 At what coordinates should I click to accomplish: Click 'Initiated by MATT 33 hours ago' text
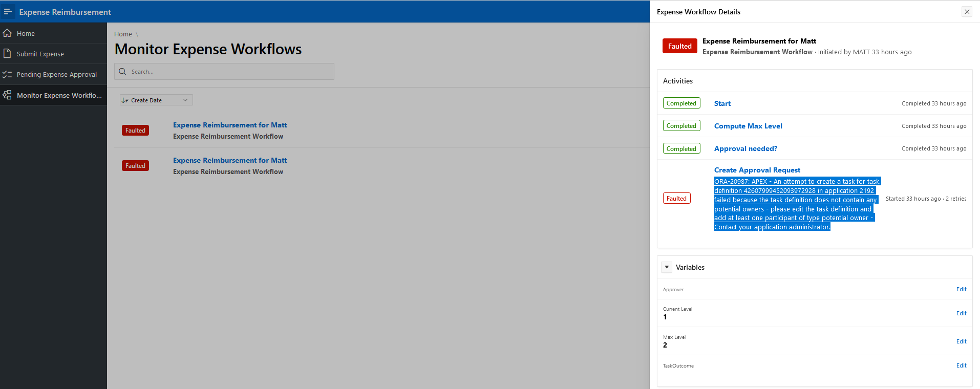coord(865,52)
